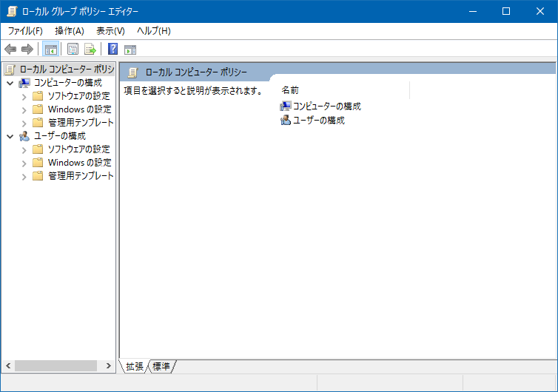The width and height of the screenshot is (558, 392).
Task: Click the Back arrow toolbar icon
Action: click(x=10, y=49)
